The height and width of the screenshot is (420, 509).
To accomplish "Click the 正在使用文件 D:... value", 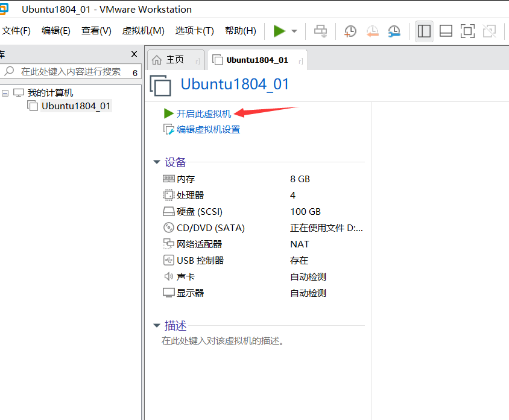I will tap(326, 228).
